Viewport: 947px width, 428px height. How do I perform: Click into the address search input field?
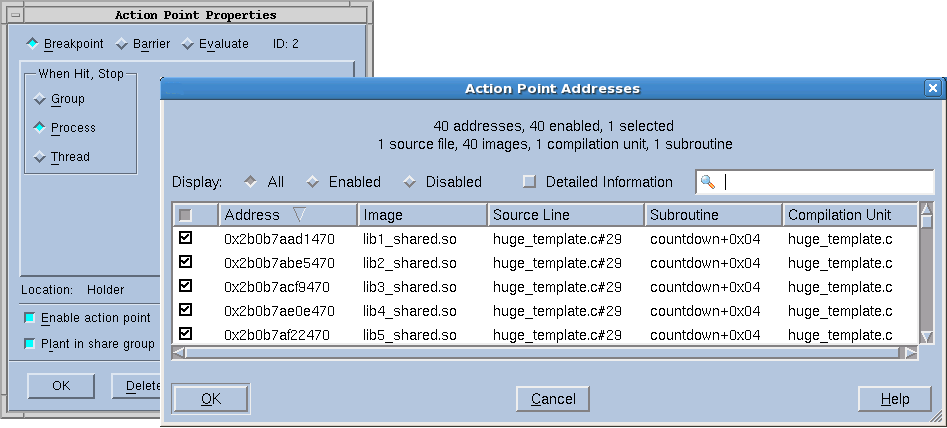[825, 182]
